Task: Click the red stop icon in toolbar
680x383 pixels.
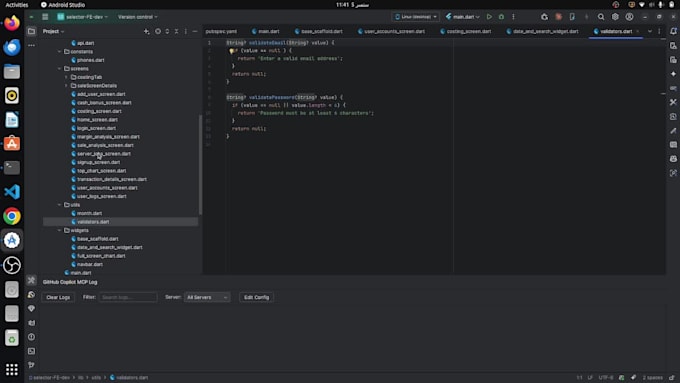Action: coord(559,17)
